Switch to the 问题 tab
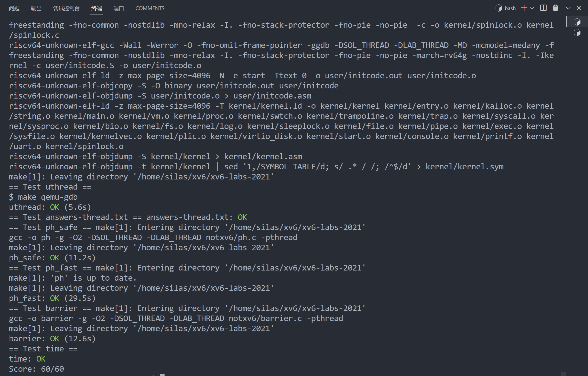This screenshot has width=588, height=376. (14, 8)
